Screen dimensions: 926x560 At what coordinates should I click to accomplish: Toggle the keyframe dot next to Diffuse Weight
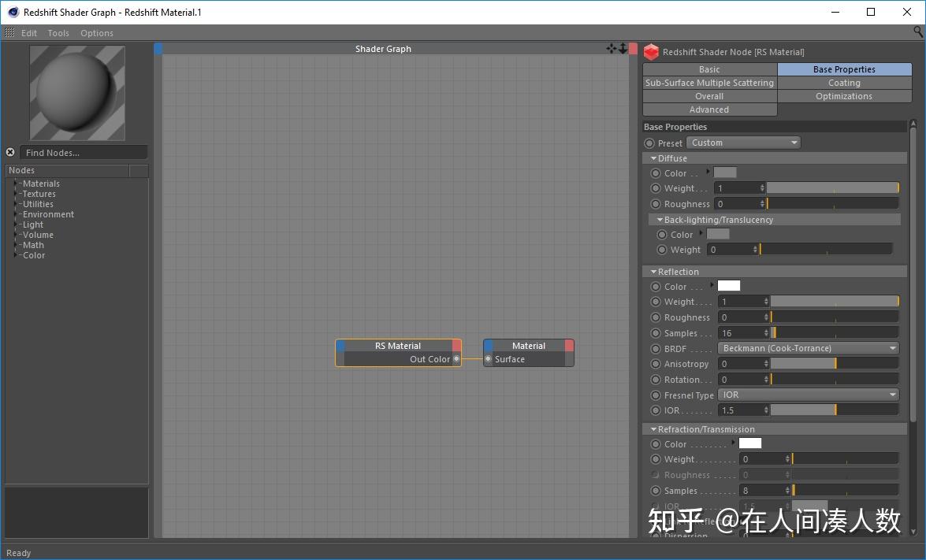coord(656,188)
